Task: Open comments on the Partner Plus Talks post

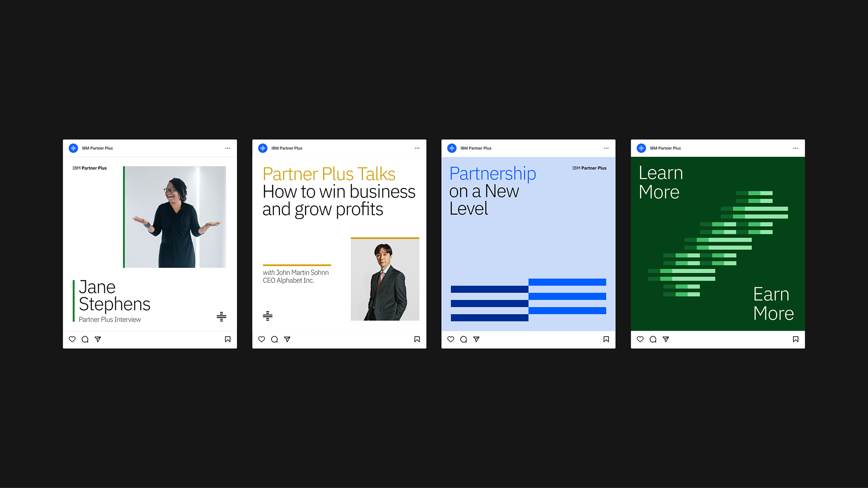Action: [274, 339]
